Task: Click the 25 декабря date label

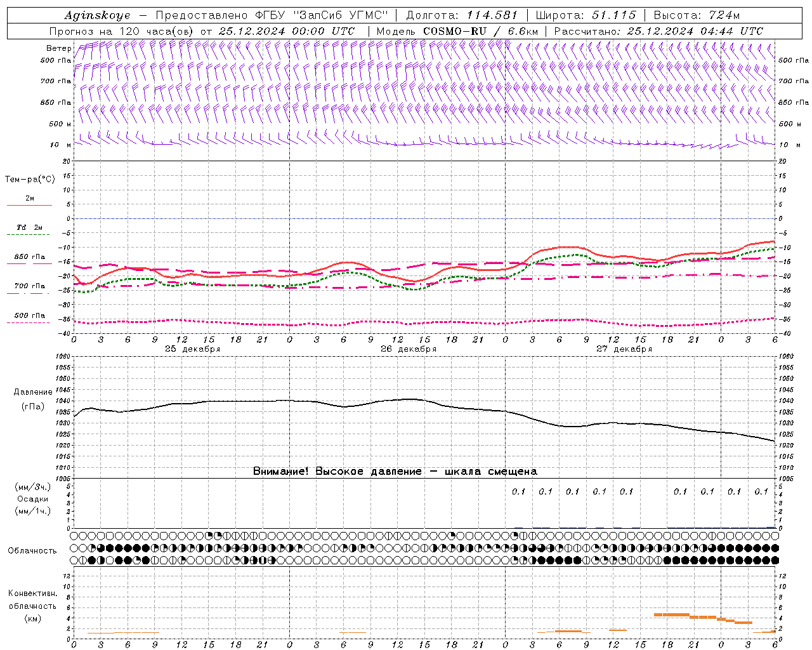Action: pyautogui.click(x=192, y=349)
